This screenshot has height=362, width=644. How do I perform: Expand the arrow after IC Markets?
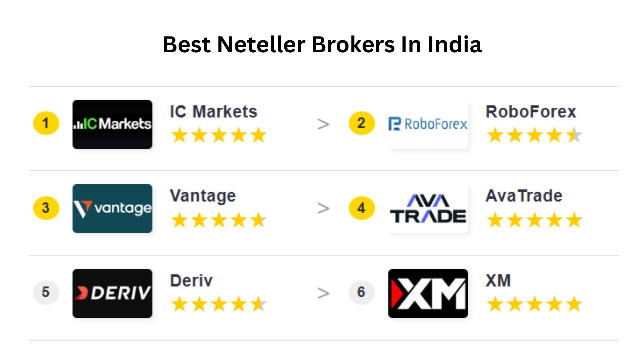coord(323,125)
